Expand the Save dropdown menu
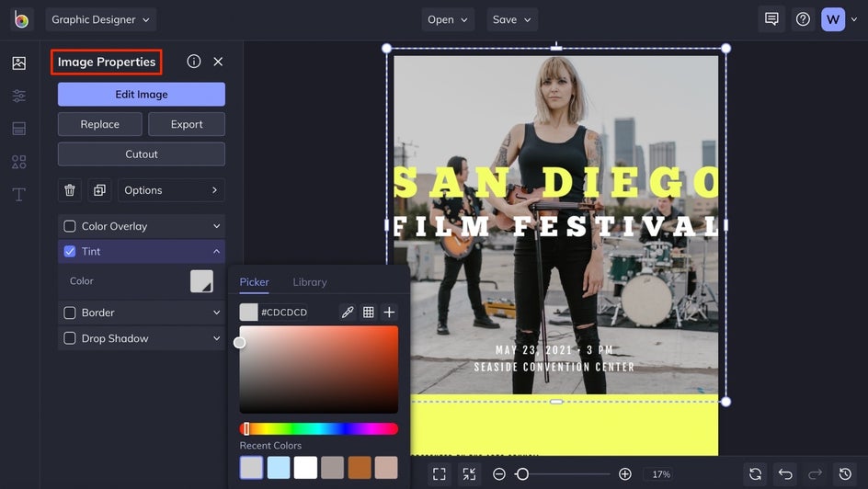The height and width of the screenshot is (489, 868). [512, 19]
